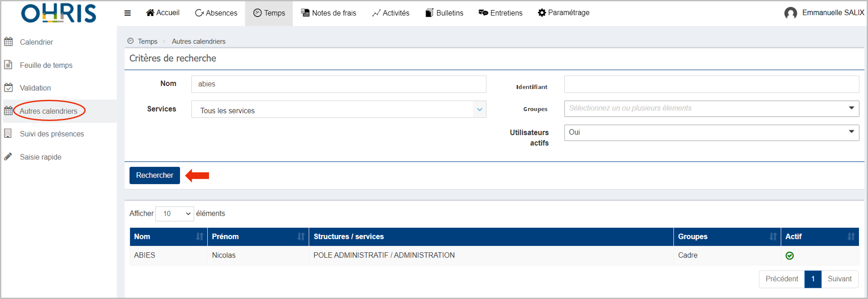Click the Validation calendar-check icon
This screenshot has width=868, height=299.
[8, 87]
